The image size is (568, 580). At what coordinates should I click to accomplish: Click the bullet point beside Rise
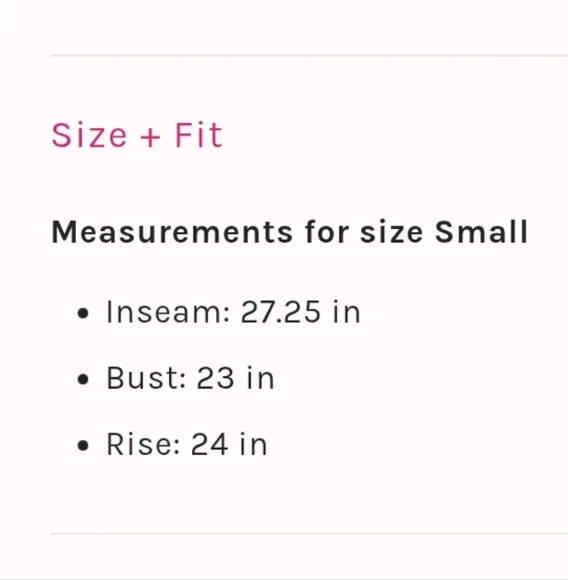pyautogui.click(x=83, y=445)
